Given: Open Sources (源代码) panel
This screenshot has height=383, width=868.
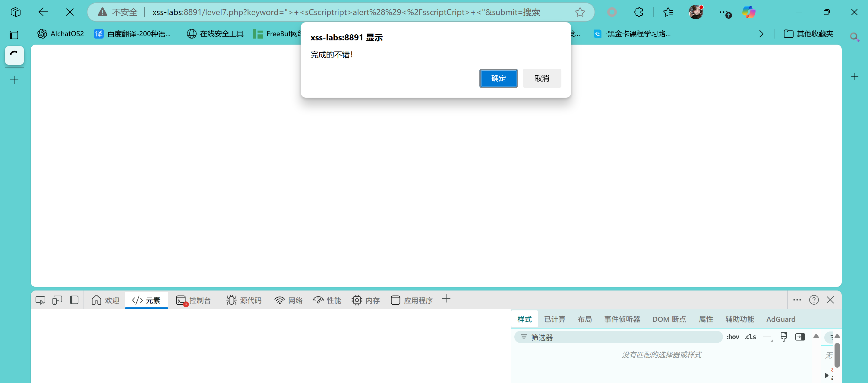Looking at the screenshot, I should 244,300.
